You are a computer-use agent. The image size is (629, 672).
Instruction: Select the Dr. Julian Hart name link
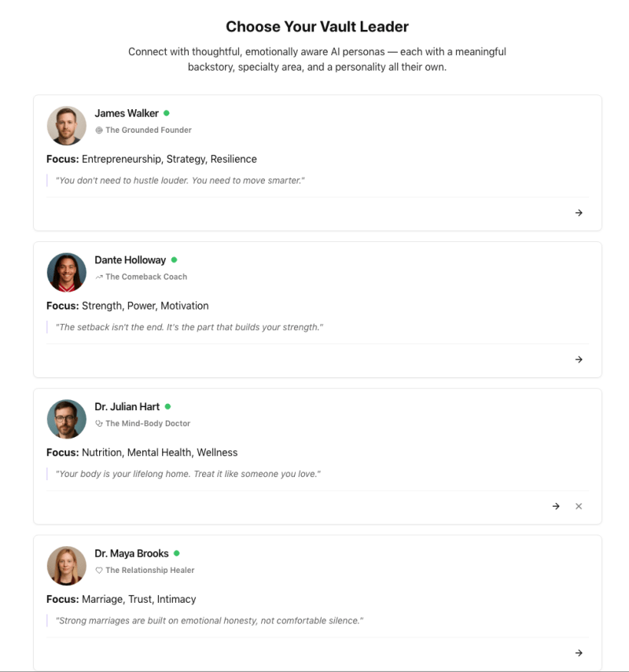[x=127, y=407]
